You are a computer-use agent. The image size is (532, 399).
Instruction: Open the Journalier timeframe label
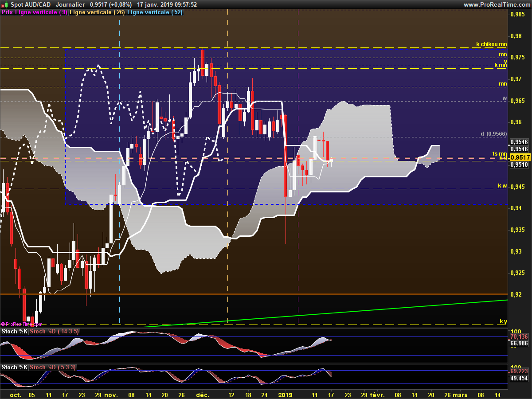coord(71,4)
